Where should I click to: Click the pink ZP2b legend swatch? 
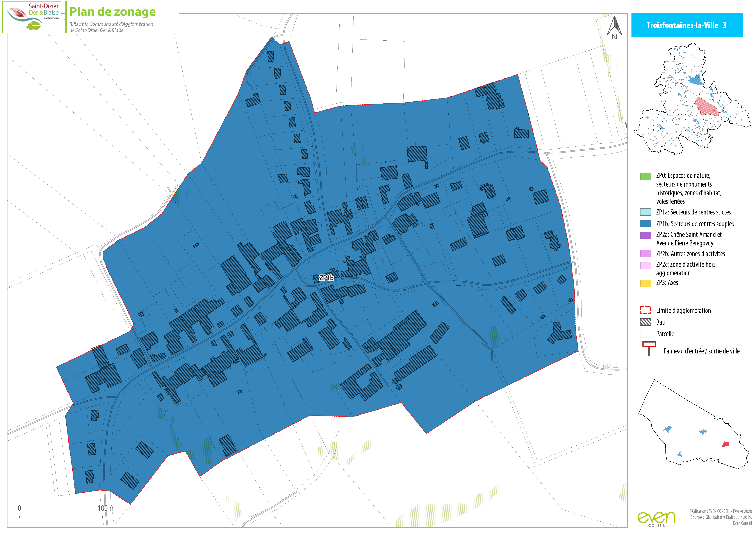pos(645,254)
